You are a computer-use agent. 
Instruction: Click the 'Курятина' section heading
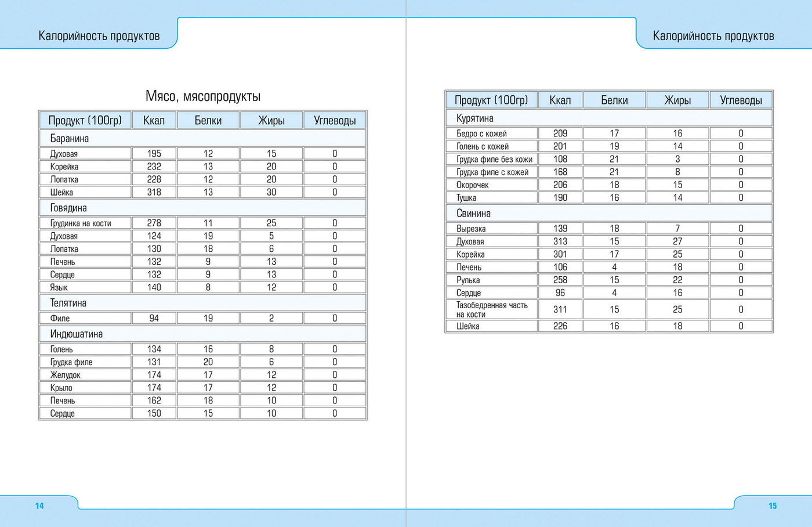pos(475,118)
